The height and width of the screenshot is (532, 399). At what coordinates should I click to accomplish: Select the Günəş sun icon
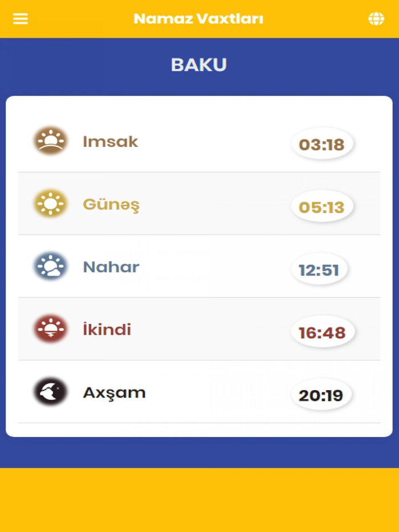(50, 204)
